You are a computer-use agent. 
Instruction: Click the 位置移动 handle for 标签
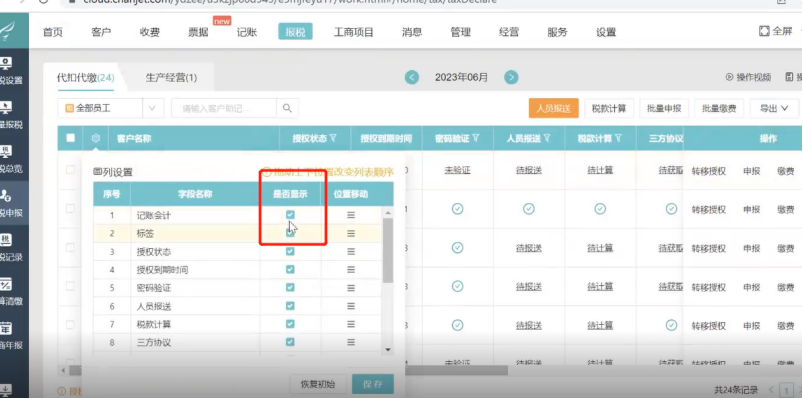(351, 233)
